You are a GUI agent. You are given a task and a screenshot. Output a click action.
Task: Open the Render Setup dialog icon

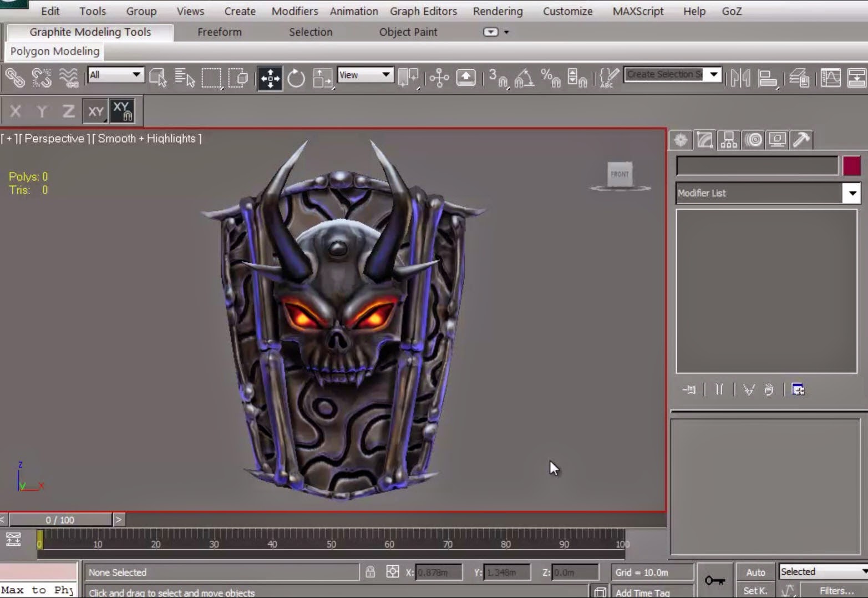point(857,78)
